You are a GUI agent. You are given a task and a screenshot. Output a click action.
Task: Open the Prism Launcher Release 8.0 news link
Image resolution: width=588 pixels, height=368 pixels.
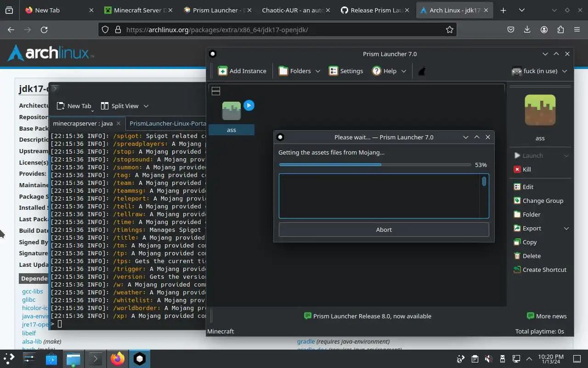367,316
